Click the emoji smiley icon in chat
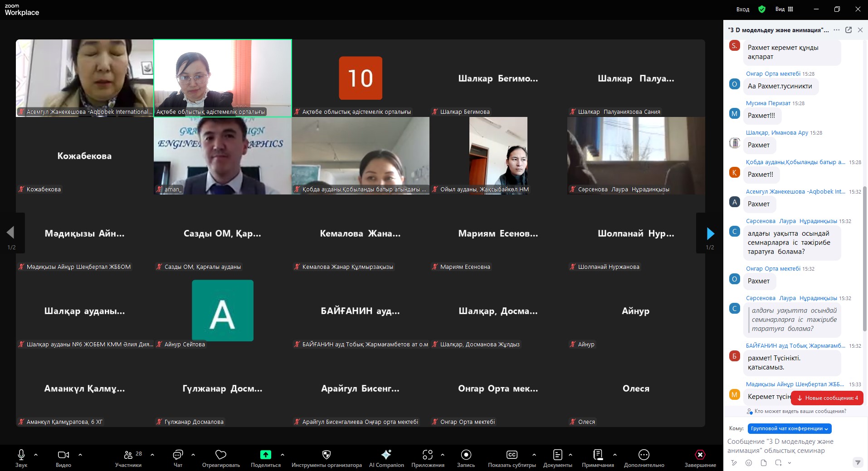868x471 pixels. (x=749, y=463)
